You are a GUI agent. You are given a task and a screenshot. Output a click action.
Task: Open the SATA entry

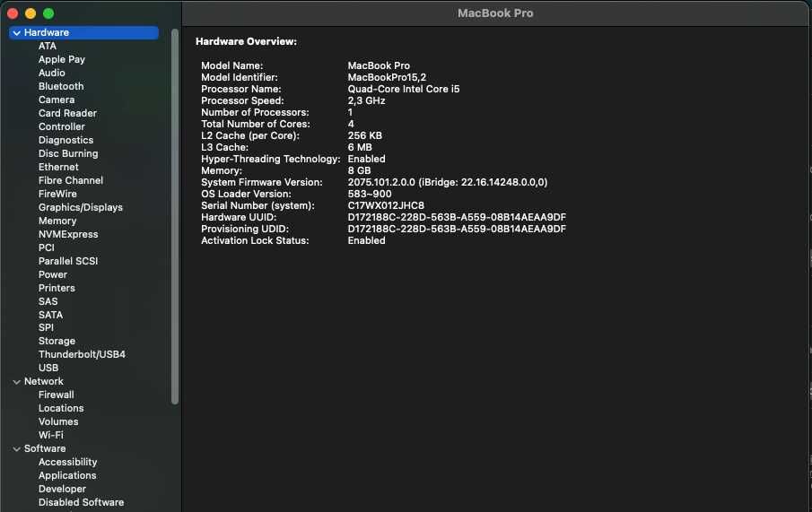[x=50, y=316]
